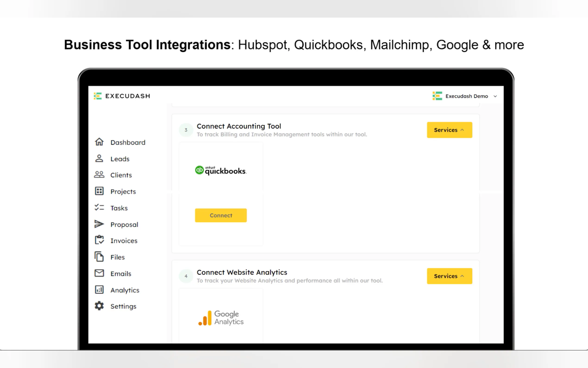Open the Invoices menu item

coord(124,241)
